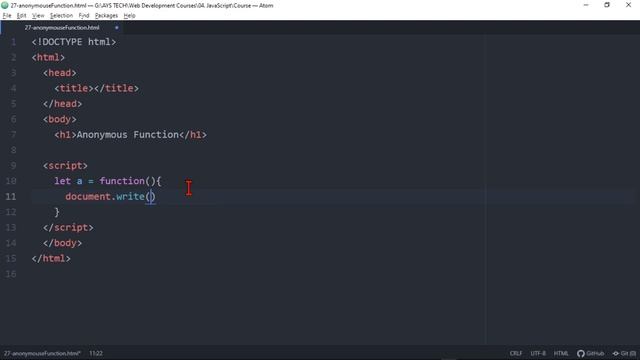
Task: Click the closing brace on line 12
Action: (x=57, y=212)
